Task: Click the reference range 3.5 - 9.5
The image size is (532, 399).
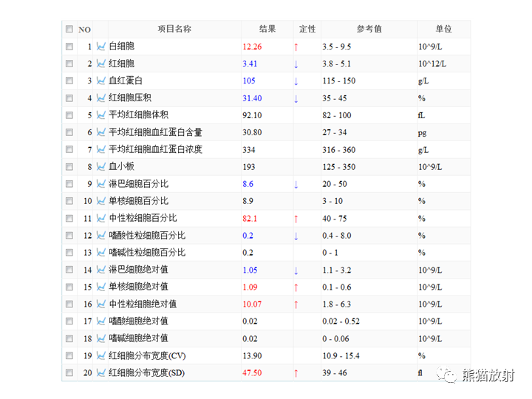Action: point(337,47)
